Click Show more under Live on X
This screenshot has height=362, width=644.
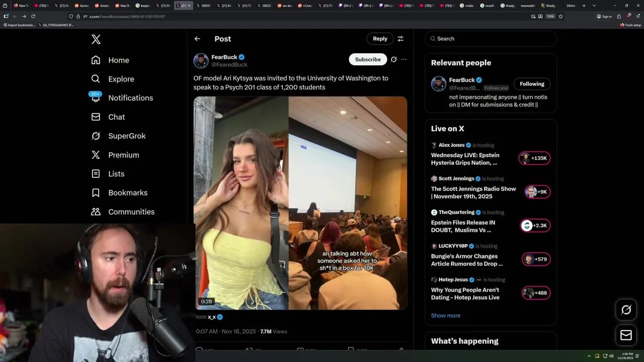tap(446, 316)
